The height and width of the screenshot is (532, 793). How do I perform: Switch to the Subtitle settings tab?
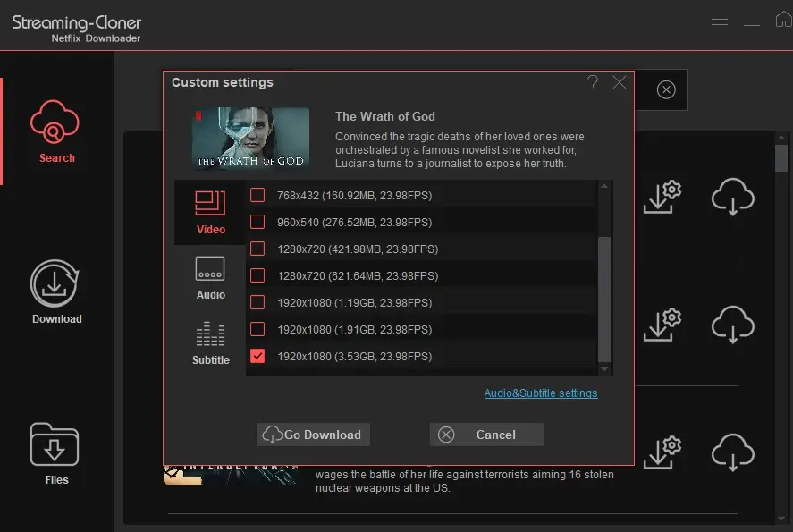click(210, 342)
